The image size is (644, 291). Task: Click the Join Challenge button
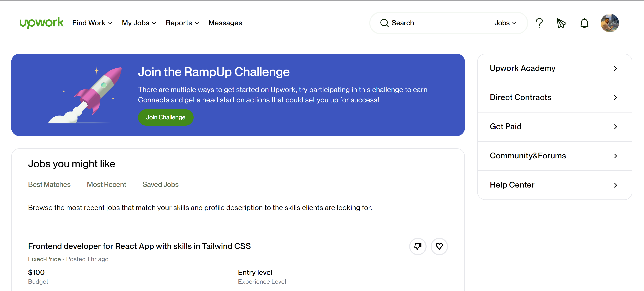click(x=165, y=117)
